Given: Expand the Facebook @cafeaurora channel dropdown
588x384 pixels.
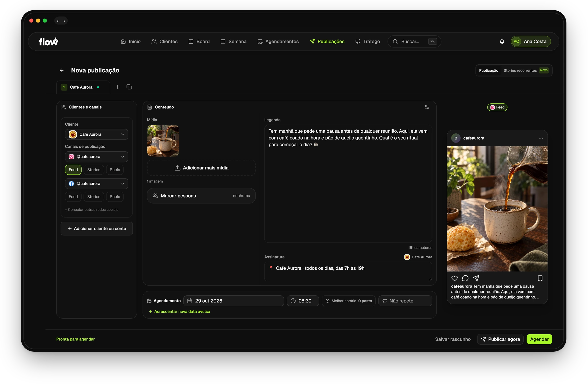Looking at the screenshot, I should pyautogui.click(x=97, y=183).
